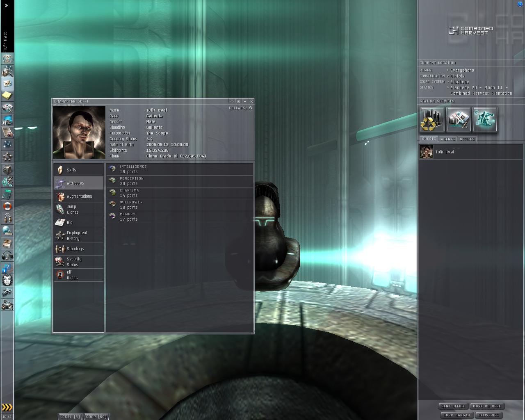Click Tufir Hwat's portrait in the Guests list
Screen dimensions: 525x420
[427, 152]
